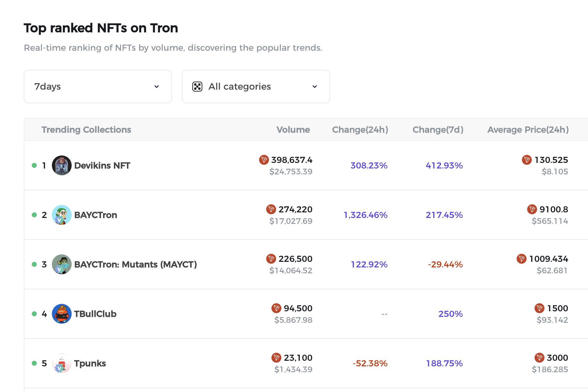588x392 pixels.
Task: Open the TBullClub collection link
Action: click(95, 314)
